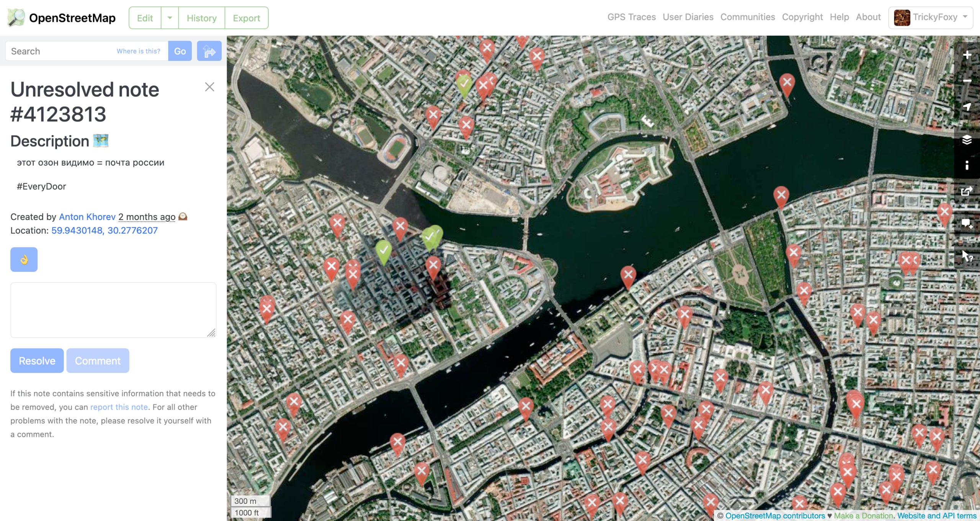Open the map Layers panel
The height and width of the screenshot is (521, 980).
coord(967,140)
